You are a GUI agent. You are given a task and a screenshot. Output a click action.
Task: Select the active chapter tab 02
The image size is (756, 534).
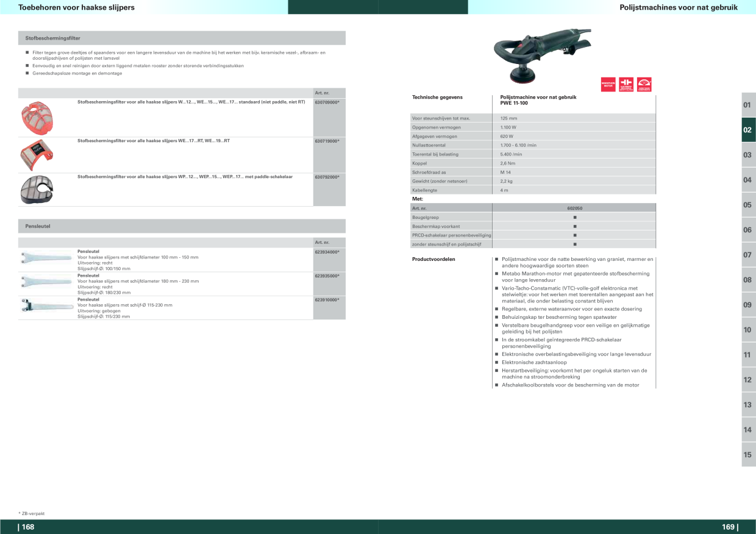(x=748, y=130)
